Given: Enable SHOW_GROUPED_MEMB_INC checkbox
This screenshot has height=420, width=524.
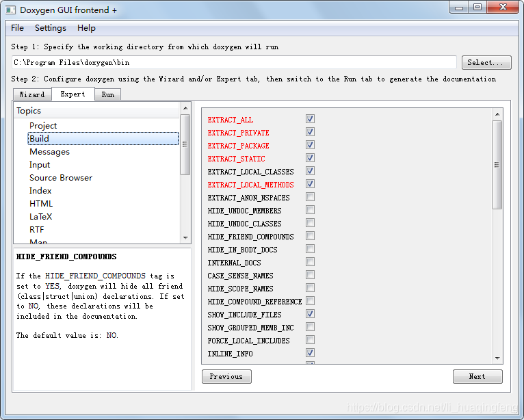Looking at the screenshot, I should (x=310, y=327).
